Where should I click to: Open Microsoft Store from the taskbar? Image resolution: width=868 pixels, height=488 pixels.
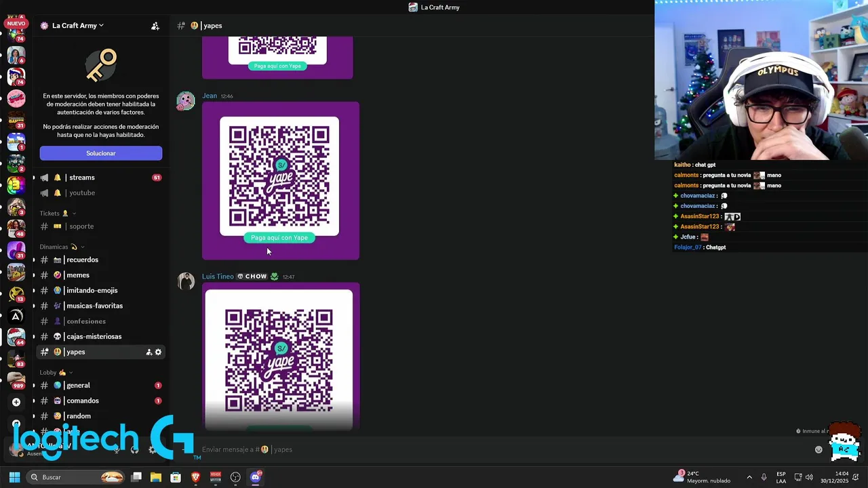point(176,477)
